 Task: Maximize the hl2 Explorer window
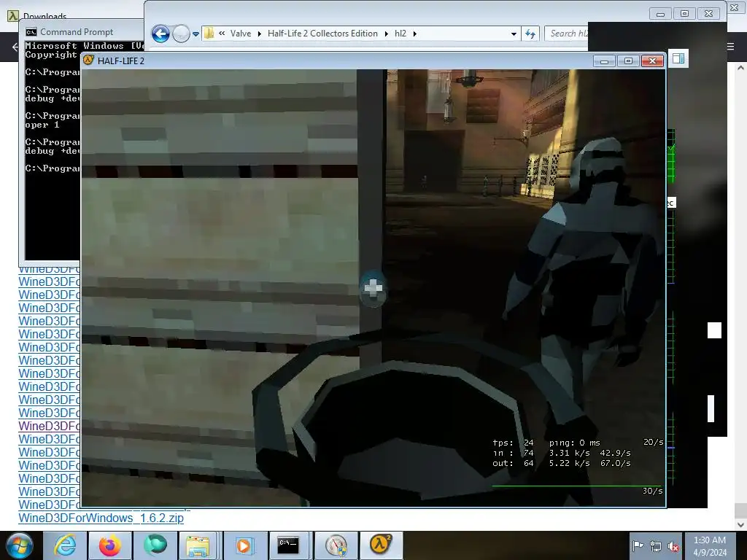(684, 13)
